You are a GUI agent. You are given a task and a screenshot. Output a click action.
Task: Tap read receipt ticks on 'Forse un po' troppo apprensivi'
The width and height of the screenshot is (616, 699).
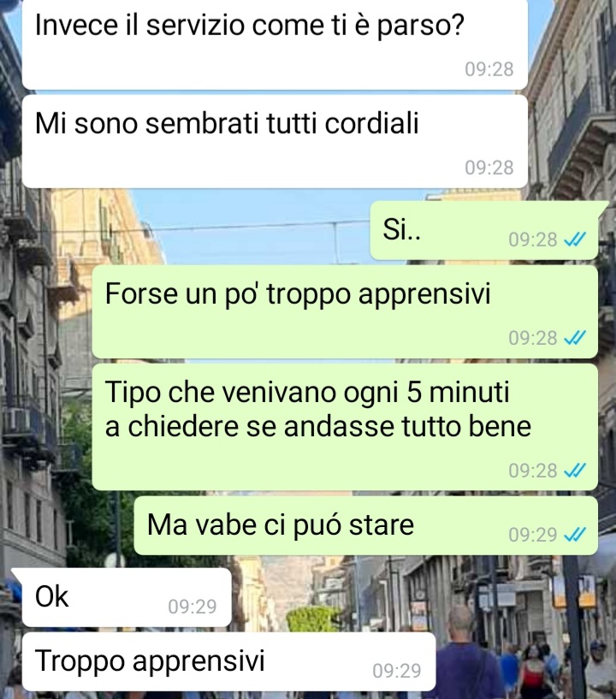[575, 338]
